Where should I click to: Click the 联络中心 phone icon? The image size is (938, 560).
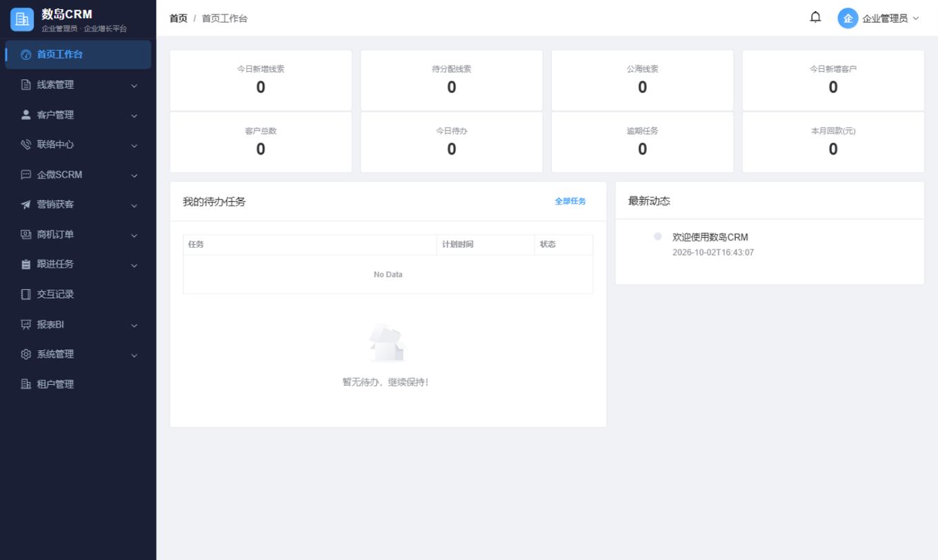pyautogui.click(x=26, y=145)
